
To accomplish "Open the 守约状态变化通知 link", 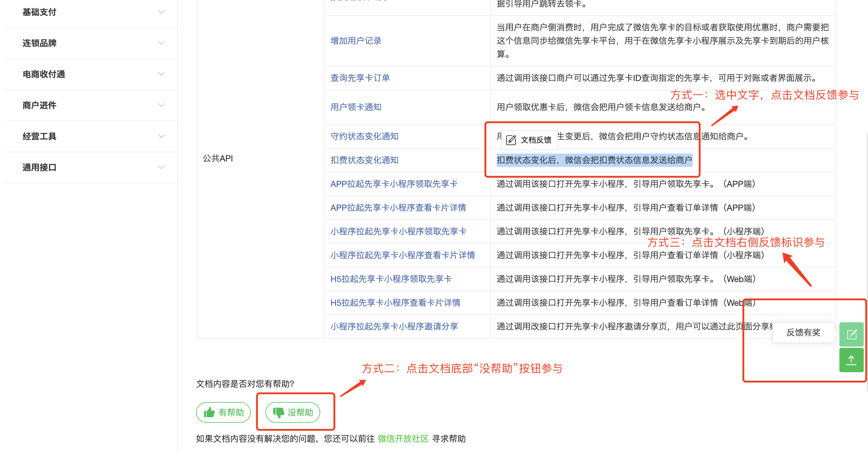I will click(364, 136).
